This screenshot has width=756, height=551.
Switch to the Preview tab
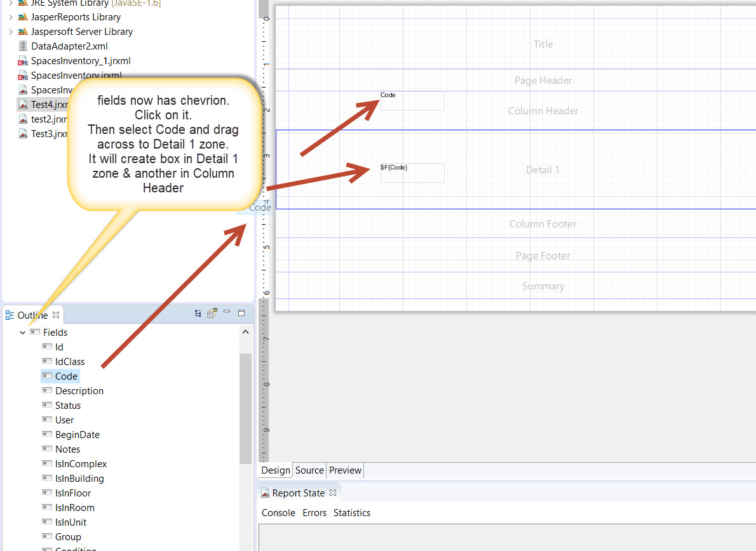tap(345, 470)
